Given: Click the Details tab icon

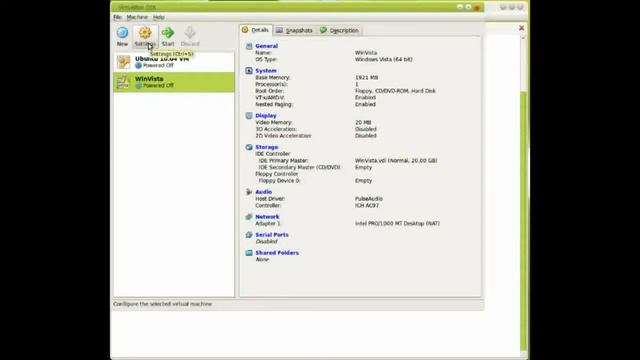Looking at the screenshot, I should click(x=245, y=30).
